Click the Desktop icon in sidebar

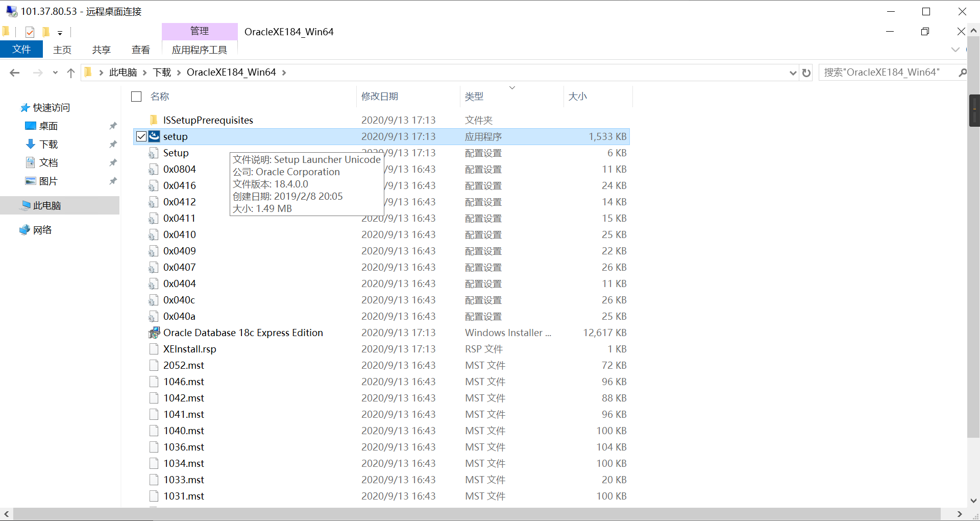coord(31,126)
